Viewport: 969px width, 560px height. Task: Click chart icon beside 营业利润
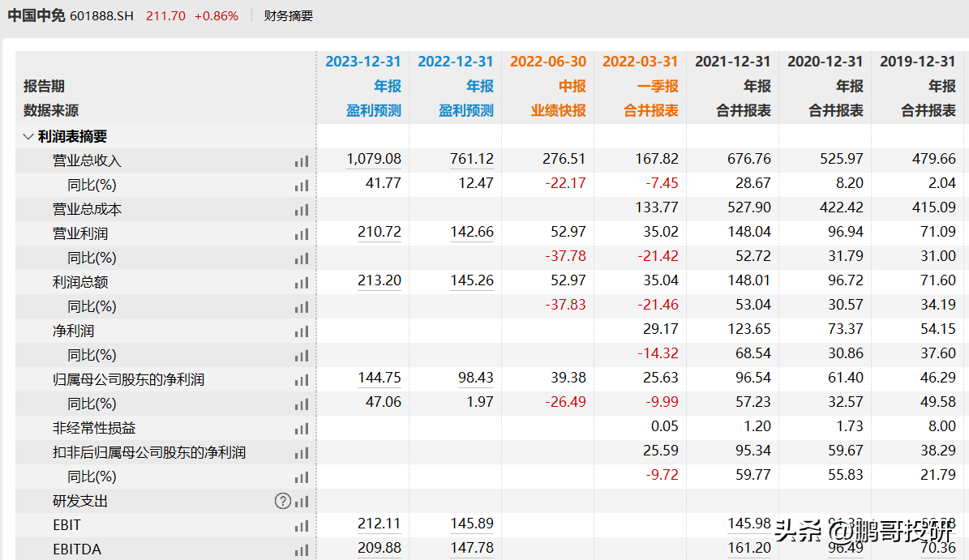click(x=302, y=235)
